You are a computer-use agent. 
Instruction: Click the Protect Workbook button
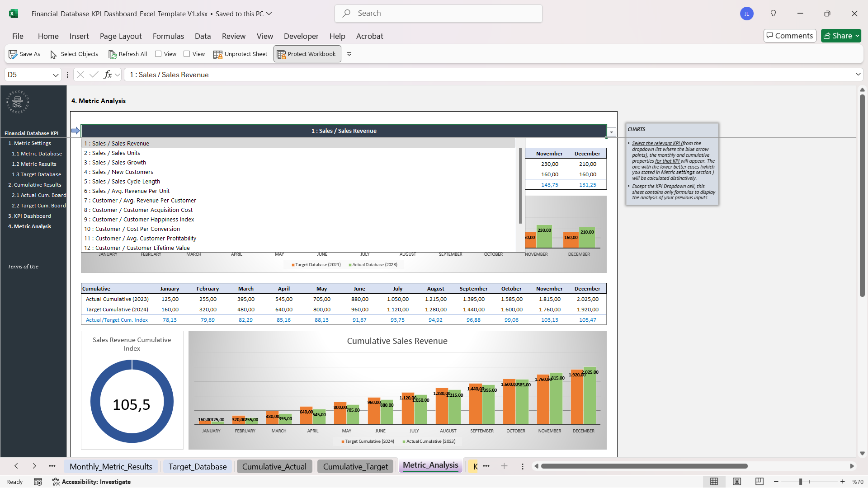(x=307, y=54)
